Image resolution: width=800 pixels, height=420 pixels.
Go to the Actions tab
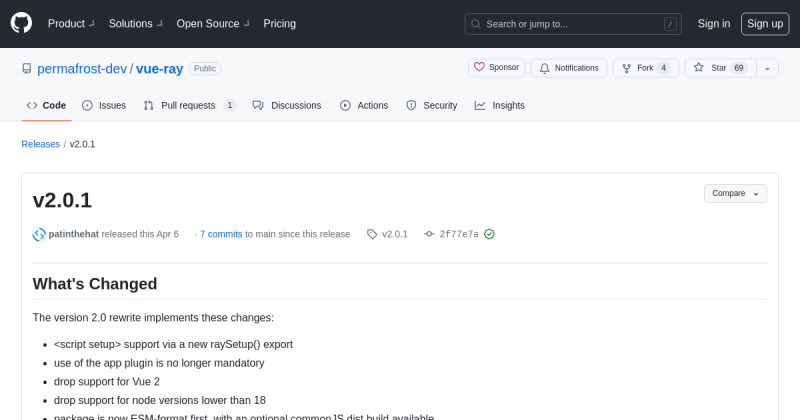coord(364,105)
